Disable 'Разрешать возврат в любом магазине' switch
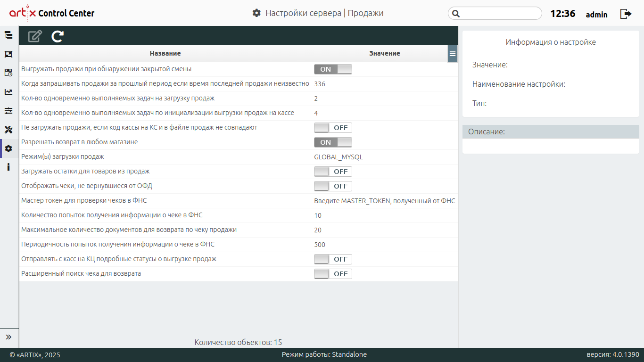Image resolution: width=644 pixels, height=362 pixels. coord(333,142)
